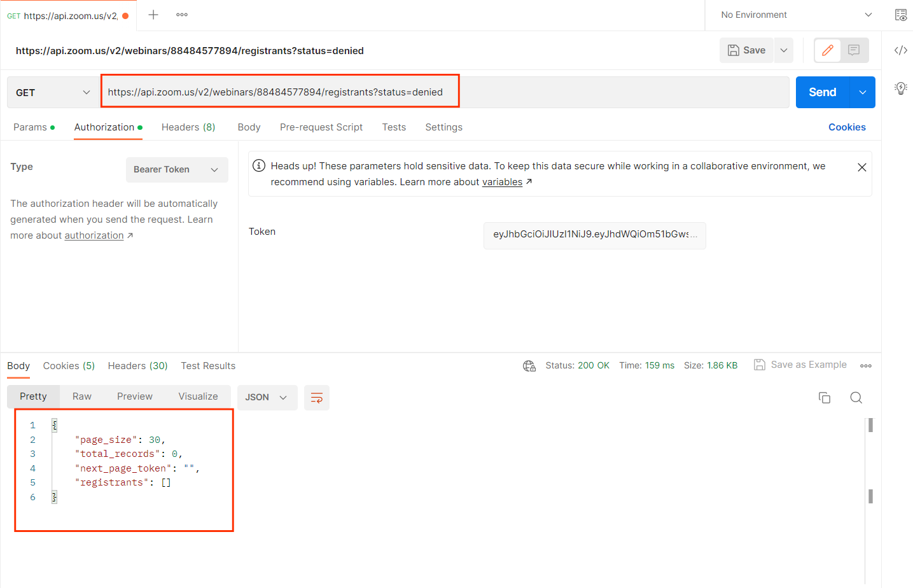Screen dimensions: 913x588
Task: Click the request title URL text
Action: pos(190,51)
